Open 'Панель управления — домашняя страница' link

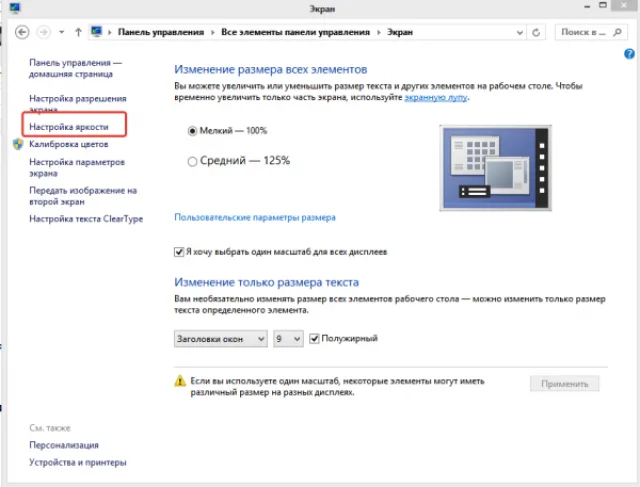coord(76,68)
